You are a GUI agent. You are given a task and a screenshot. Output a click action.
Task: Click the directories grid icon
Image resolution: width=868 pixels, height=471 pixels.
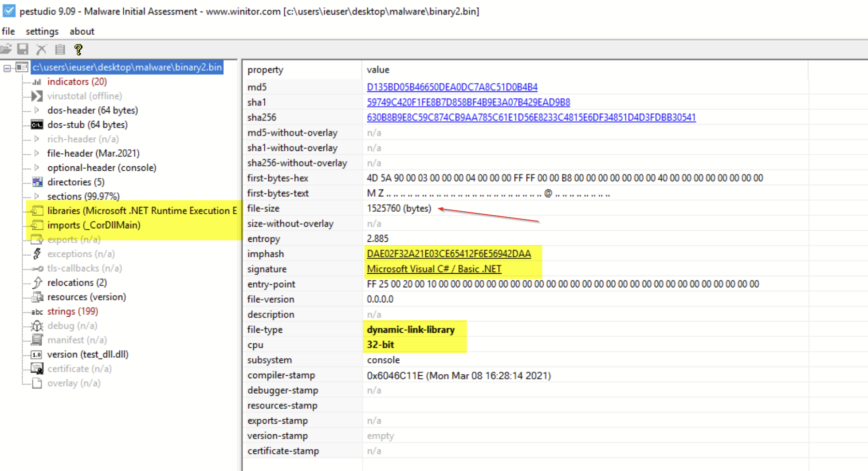[37, 182]
